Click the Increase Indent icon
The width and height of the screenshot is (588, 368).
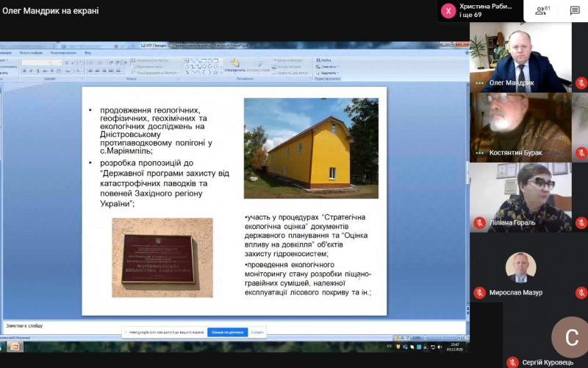118,63
